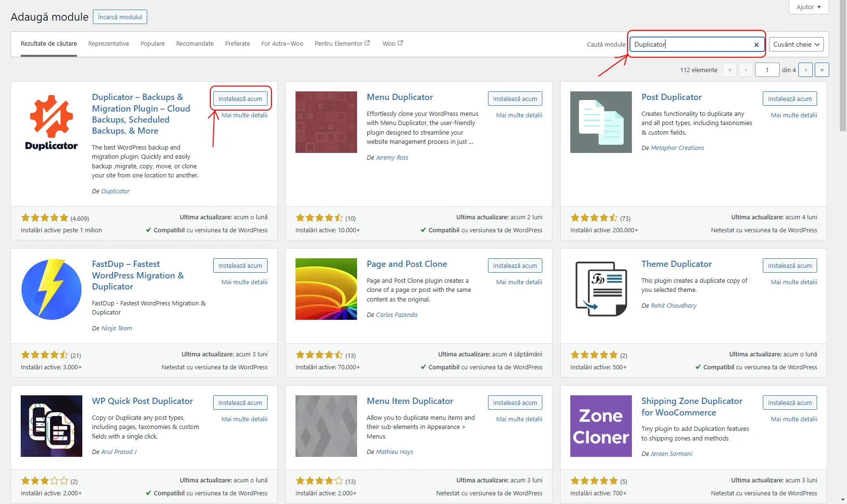Open author Arul Prasad J link
Viewport: 847px width, 504px height.
pos(119,452)
